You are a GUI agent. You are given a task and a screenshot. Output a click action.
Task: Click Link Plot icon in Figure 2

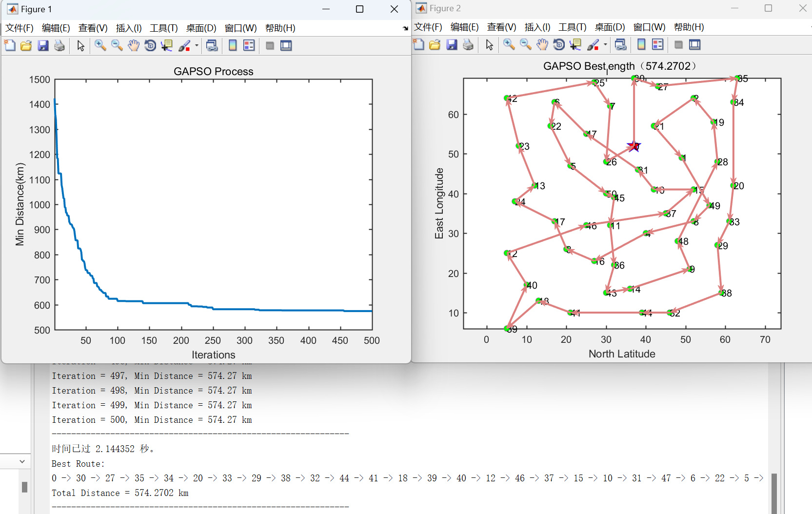(621, 45)
